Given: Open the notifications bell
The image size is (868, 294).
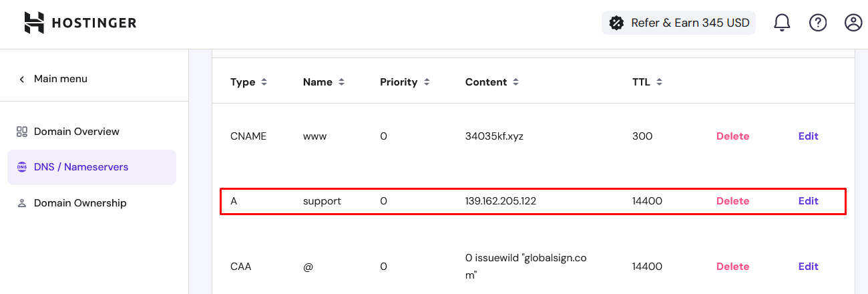Looking at the screenshot, I should [x=782, y=23].
